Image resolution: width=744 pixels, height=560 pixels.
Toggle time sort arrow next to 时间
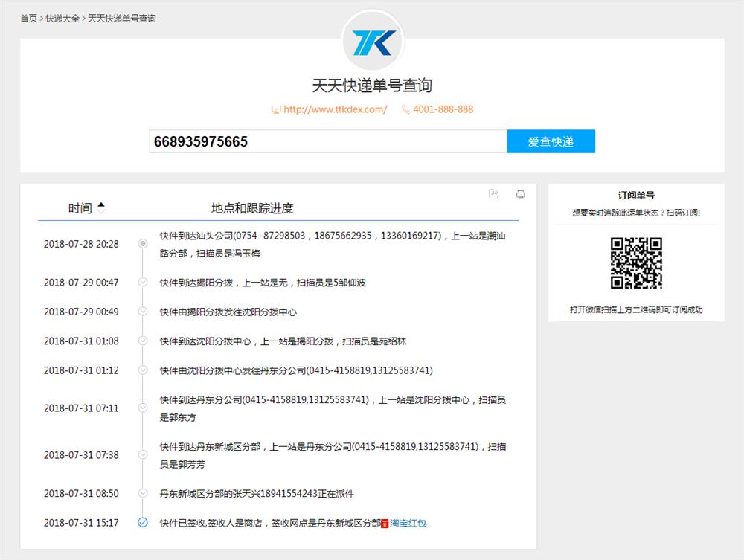coord(100,207)
